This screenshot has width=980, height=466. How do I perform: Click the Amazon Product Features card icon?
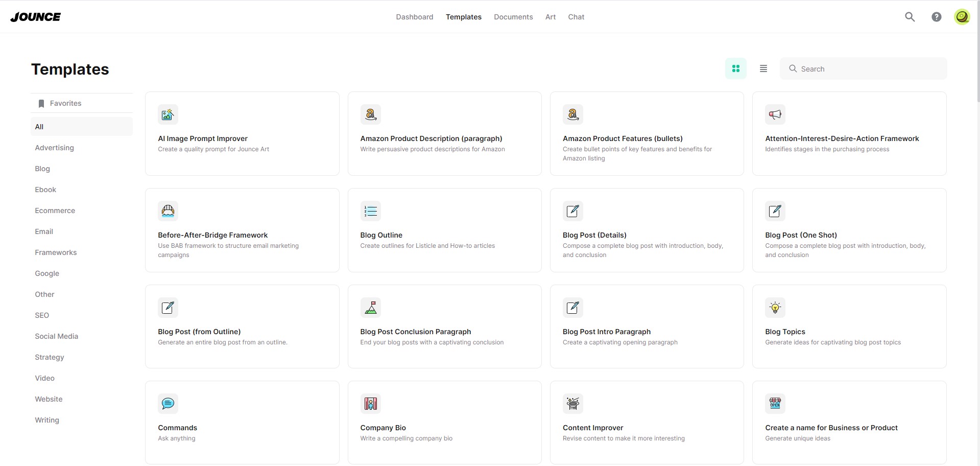click(x=573, y=114)
